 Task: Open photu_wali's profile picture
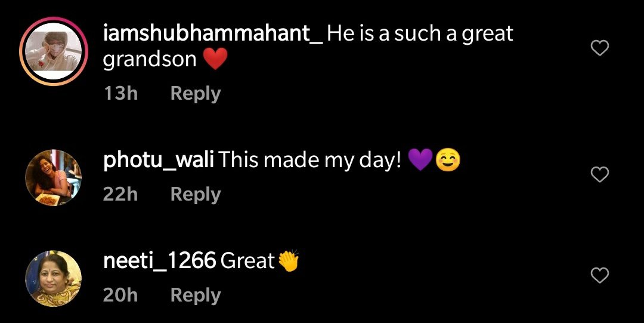click(x=54, y=177)
